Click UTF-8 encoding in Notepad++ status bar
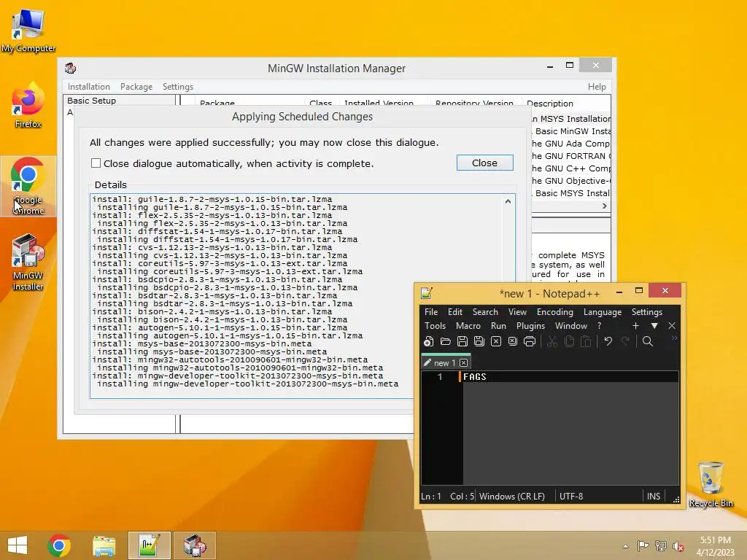This screenshot has width=747, height=560. pyautogui.click(x=571, y=496)
